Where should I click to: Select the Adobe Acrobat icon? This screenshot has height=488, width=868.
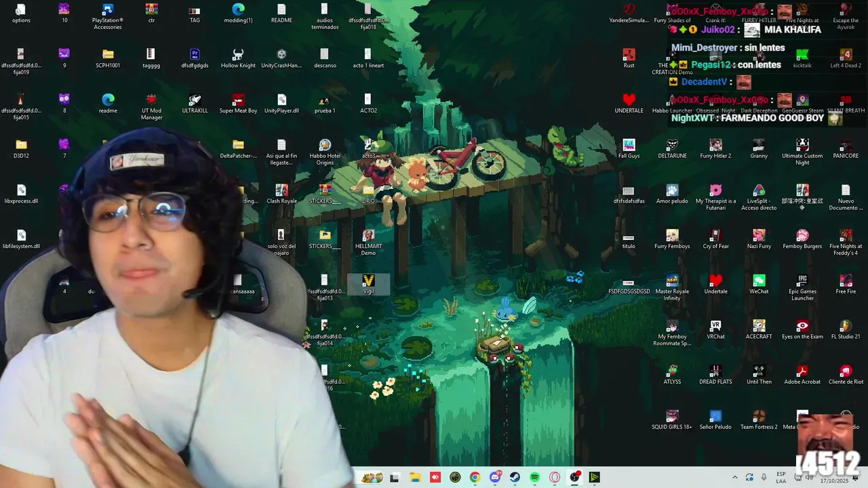pos(802,375)
